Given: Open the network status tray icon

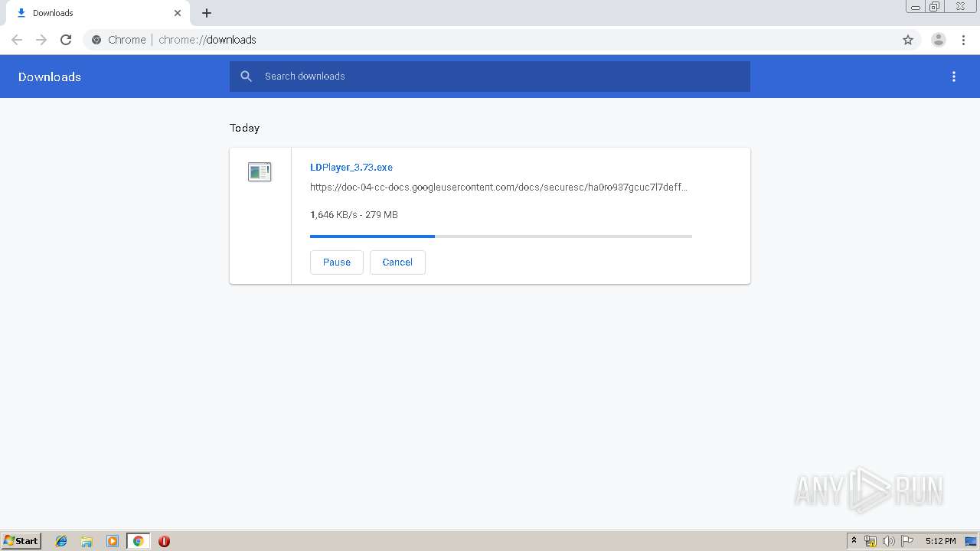Looking at the screenshot, I should [x=871, y=541].
